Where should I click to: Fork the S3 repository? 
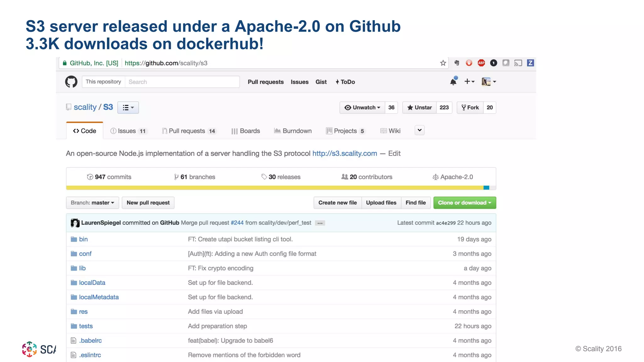tap(470, 107)
